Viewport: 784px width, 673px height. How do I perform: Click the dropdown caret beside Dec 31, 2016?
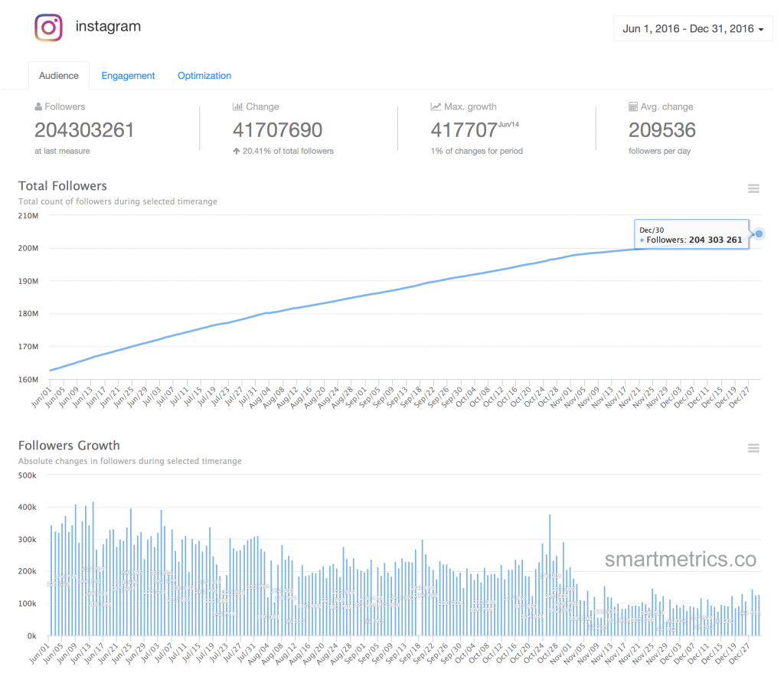coord(761,30)
